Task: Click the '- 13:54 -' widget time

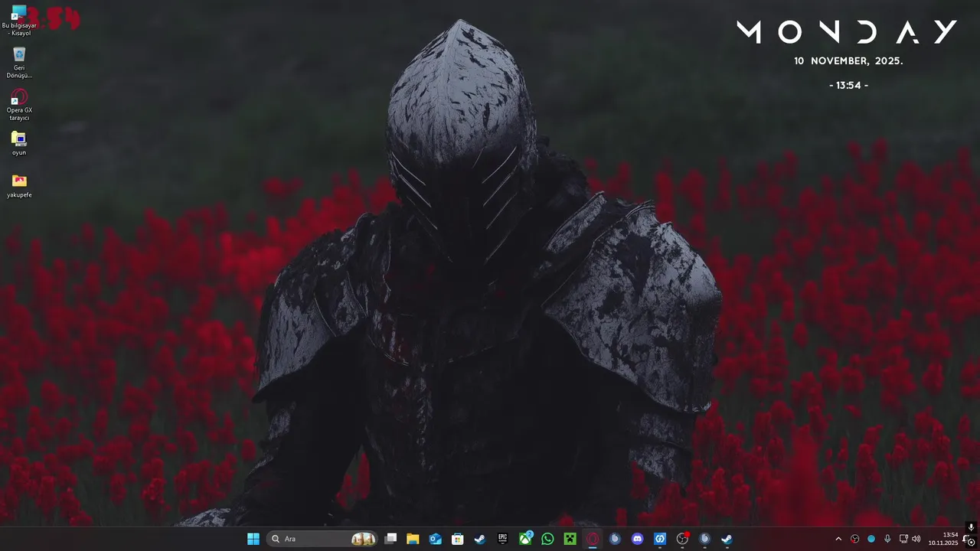Action: (848, 85)
